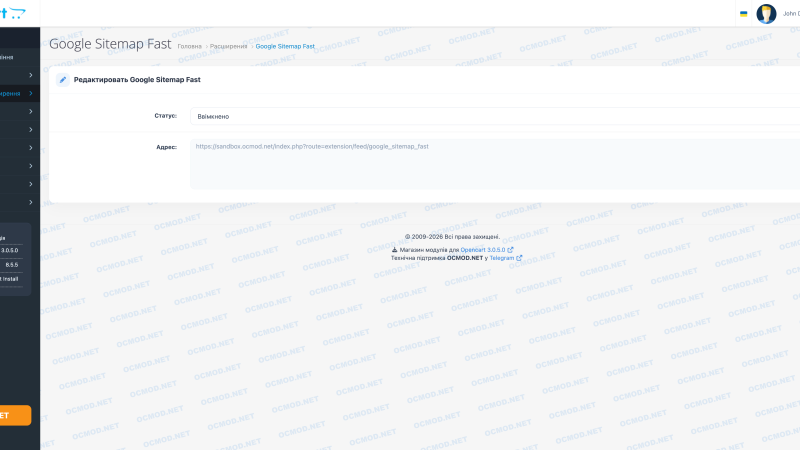Click the 3.0.5.0 version value in sidebar
The height and width of the screenshot is (450, 800).
click(x=10, y=251)
